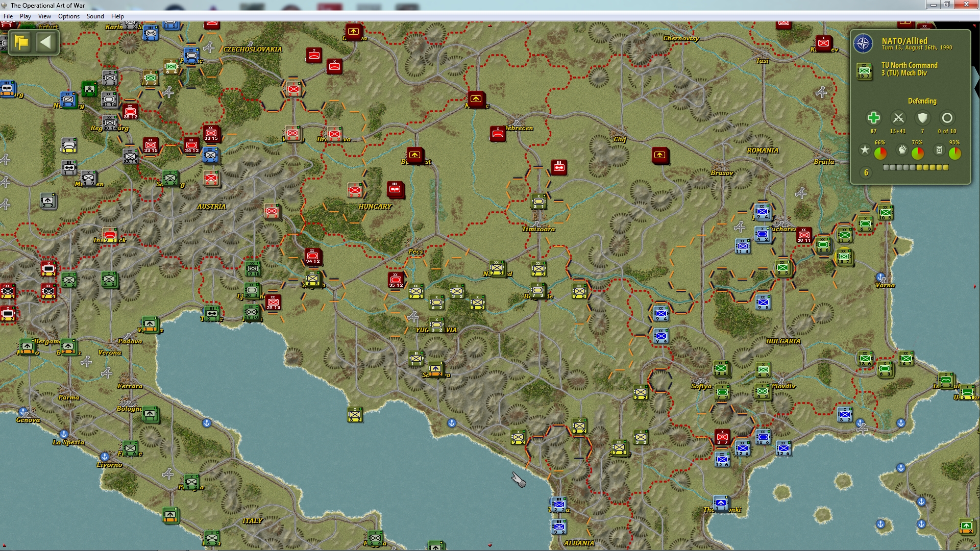This screenshot has height=551, width=980.
Task: Select the red airborne unit on Budapest
Action: click(x=415, y=155)
